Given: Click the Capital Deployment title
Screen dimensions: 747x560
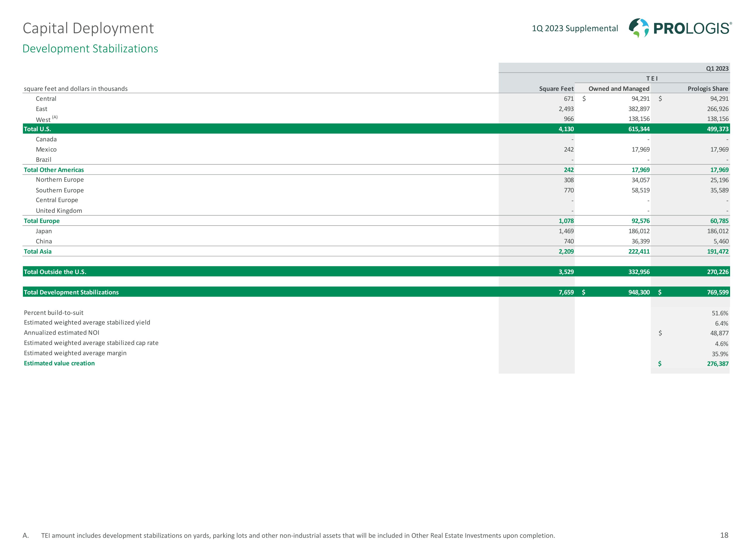Looking at the screenshot, I should pos(88,28).
